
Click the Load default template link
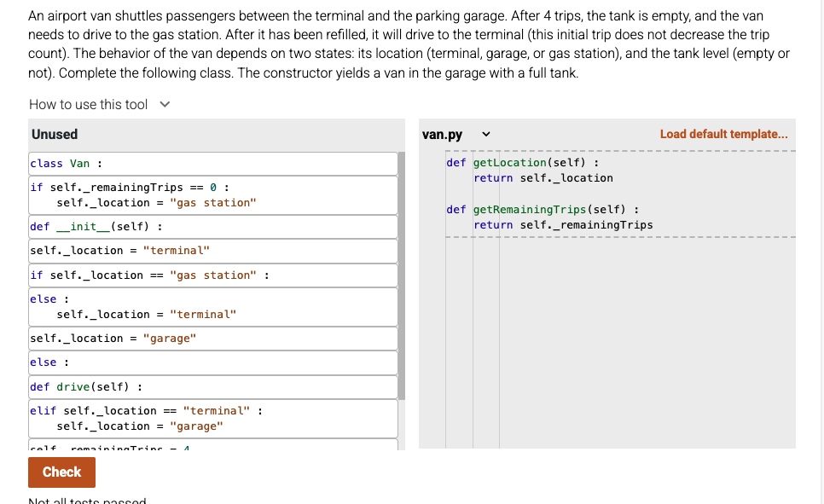[722, 134]
